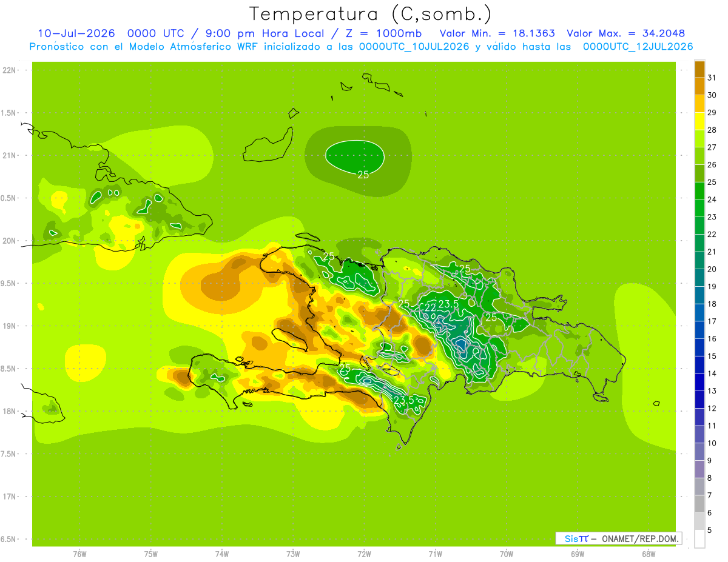This screenshot has width=728, height=562.
Task: Click the '22' contour label on the map
Action: (430, 307)
